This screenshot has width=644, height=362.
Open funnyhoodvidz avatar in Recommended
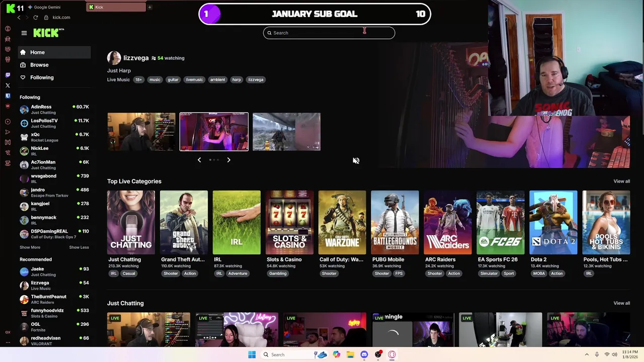(24, 313)
